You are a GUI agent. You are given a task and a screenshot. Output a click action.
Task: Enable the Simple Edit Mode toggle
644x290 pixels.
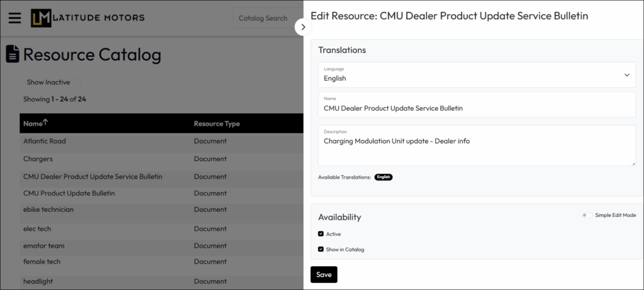pyautogui.click(x=587, y=215)
